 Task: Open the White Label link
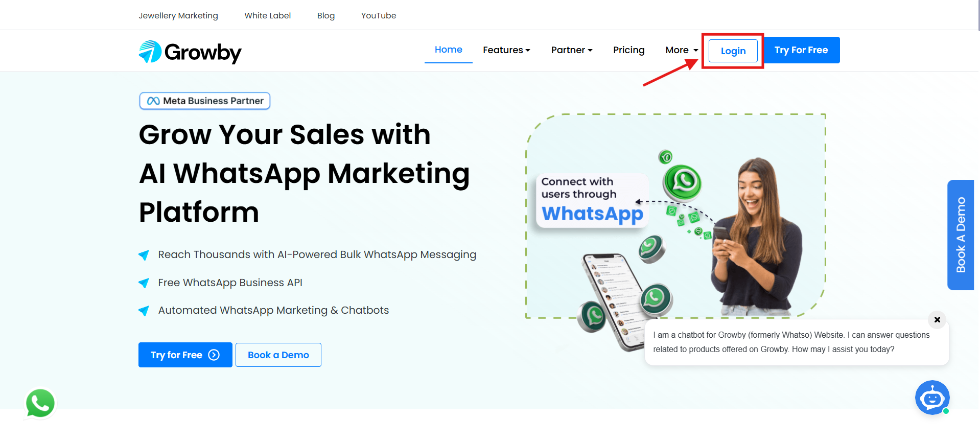[268, 15]
